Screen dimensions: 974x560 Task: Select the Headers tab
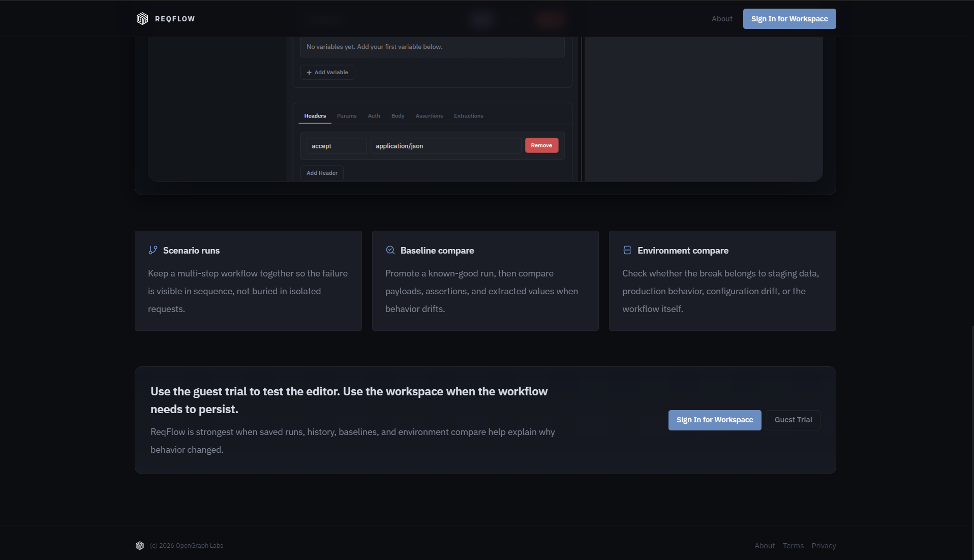[x=314, y=115]
